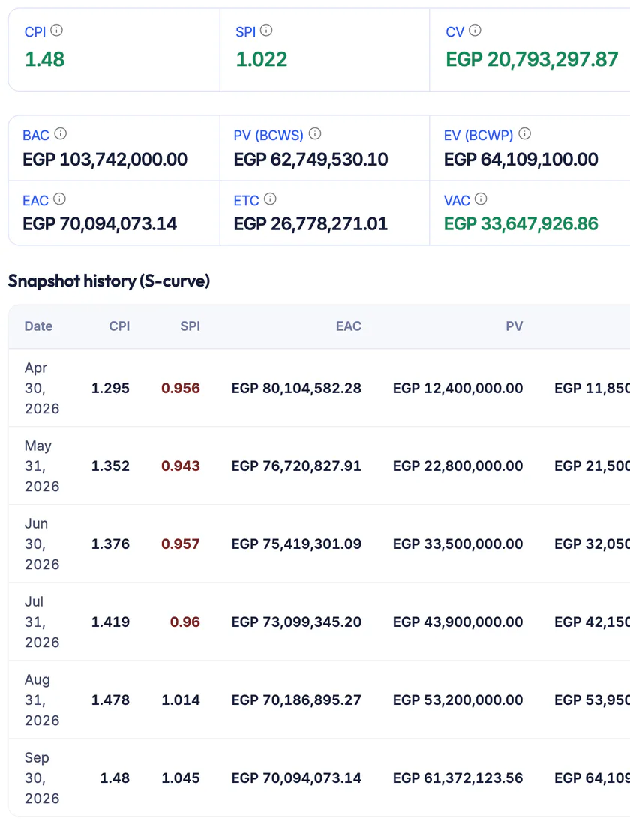Viewport: 630px width, 840px height.
Task: Click CPI 1.295 in the April row
Action: tap(110, 388)
